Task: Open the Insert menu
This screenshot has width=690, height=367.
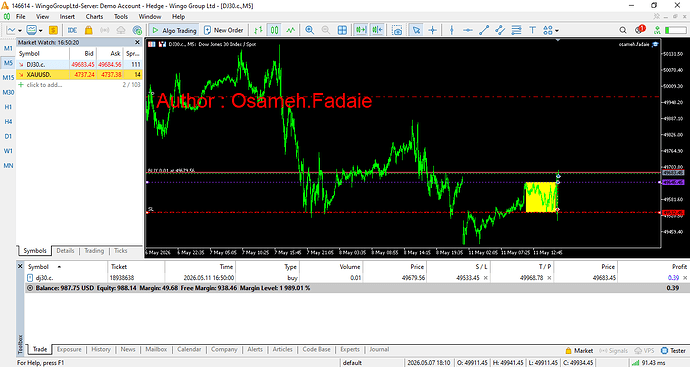Action: (x=67, y=16)
